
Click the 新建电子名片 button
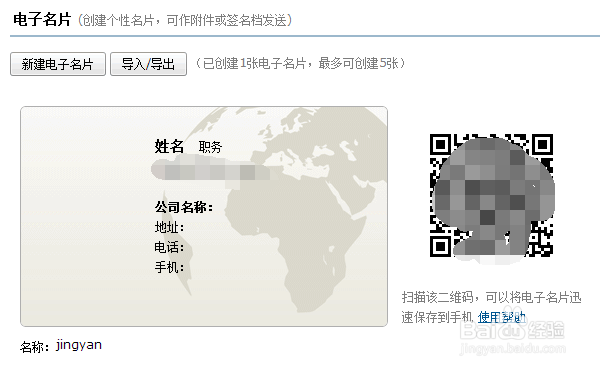58,64
